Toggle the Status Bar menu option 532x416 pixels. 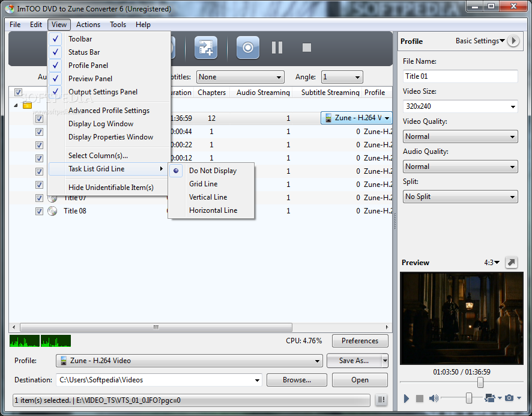coord(109,52)
